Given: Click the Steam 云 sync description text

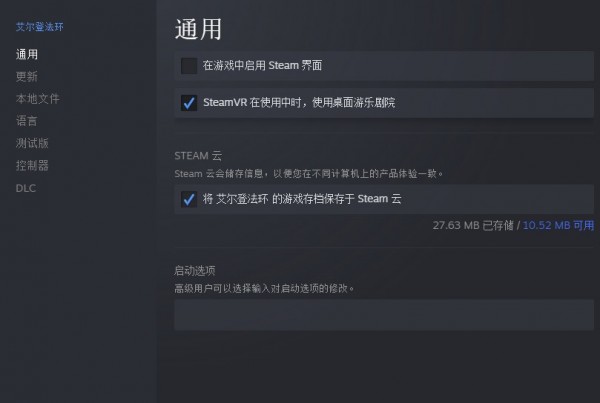Looking at the screenshot, I should click(x=308, y=174).
